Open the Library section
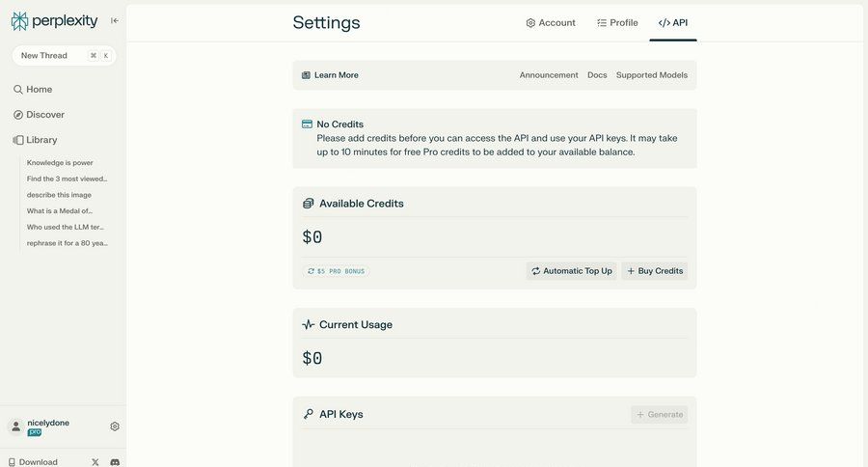868x467 pixels. point(35,140)
